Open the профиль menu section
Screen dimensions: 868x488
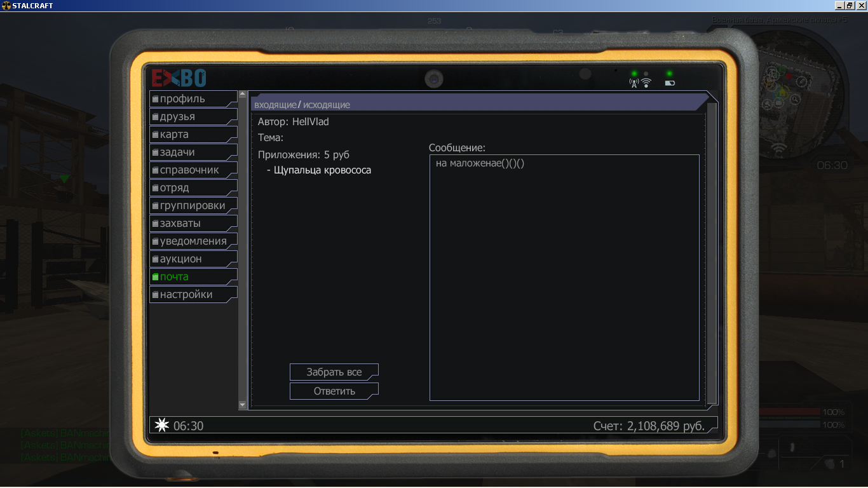coord(193,99)
